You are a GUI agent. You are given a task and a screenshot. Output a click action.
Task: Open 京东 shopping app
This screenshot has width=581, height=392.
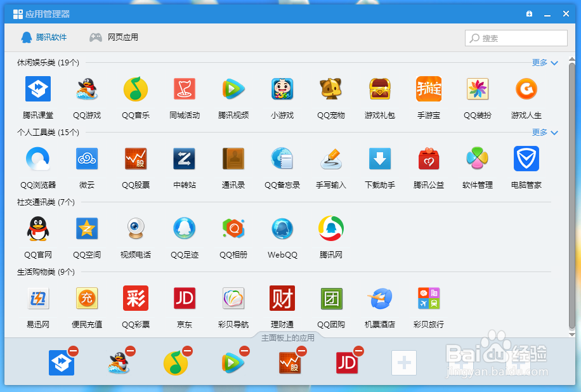[x=185, y=298]
